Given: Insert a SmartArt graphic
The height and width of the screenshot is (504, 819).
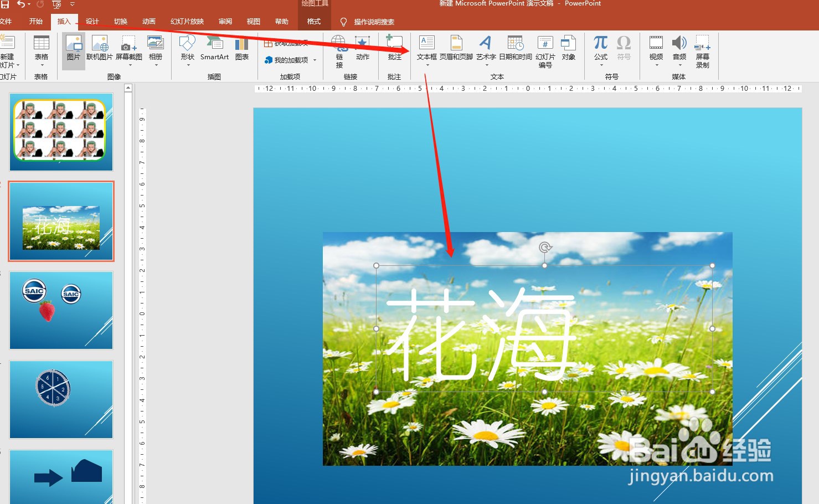Looking at the screenshot, I should click(x=214, y=50).
